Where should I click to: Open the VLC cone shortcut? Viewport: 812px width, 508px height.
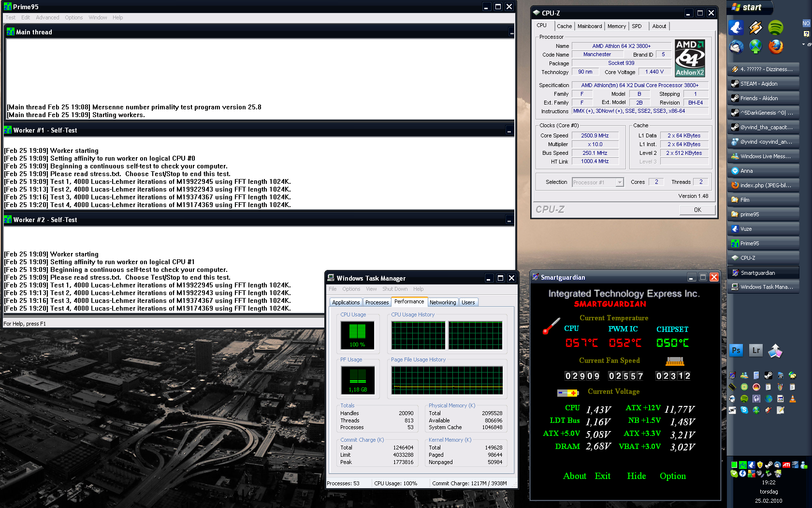point(793,399)
